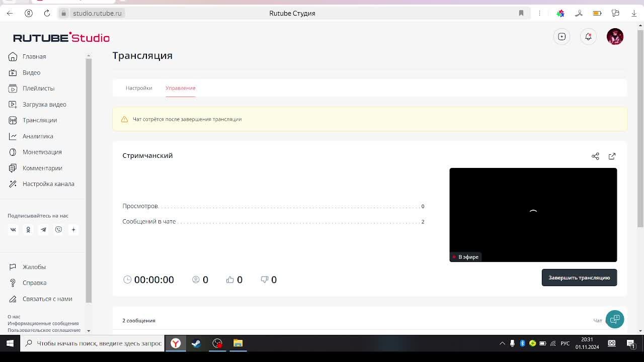Click the site lock icon
Viewport: 644px width, 362px height.
coord(64,13)
